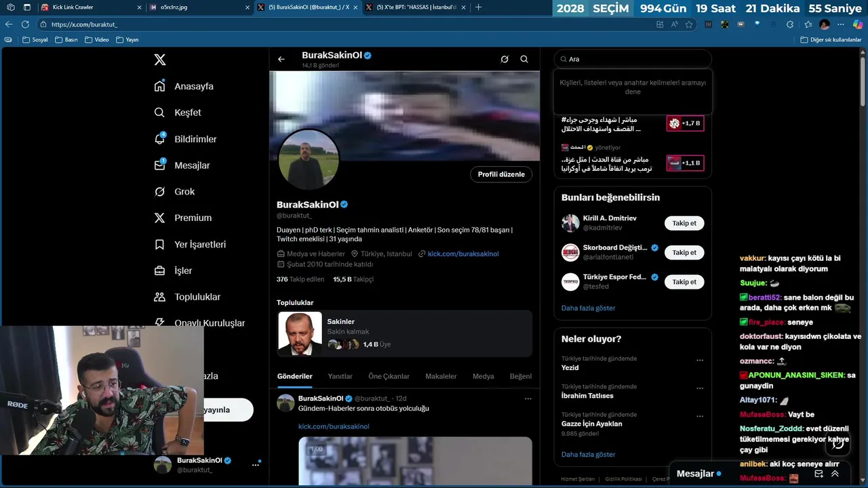Select the Medya profile tab

coord(484,376)
